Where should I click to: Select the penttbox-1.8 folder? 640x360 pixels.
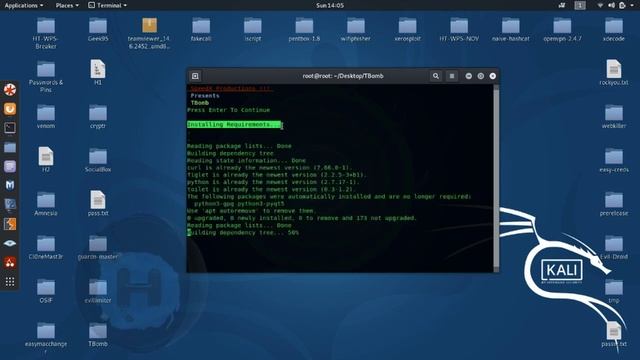(x=304, y=30)
